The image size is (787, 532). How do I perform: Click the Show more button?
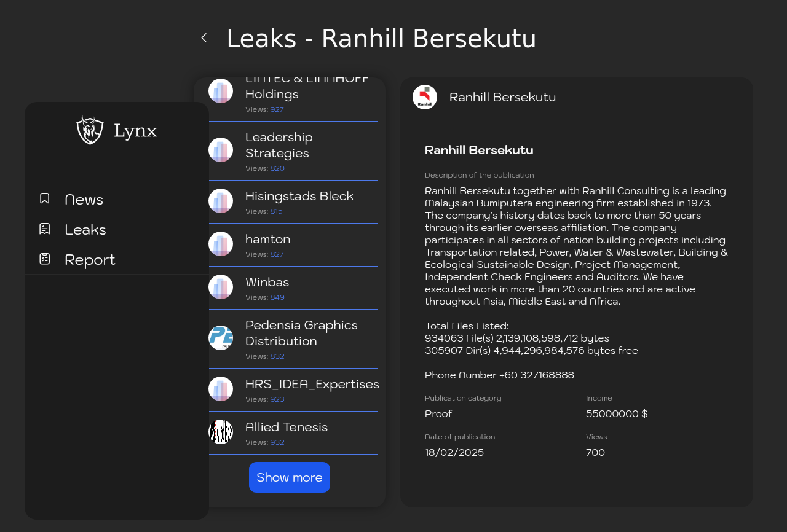tap(290, 477)
